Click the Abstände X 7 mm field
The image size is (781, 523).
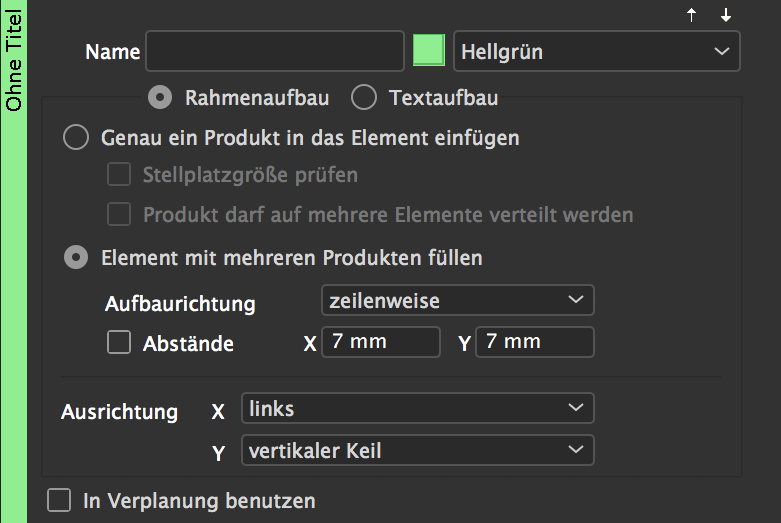[381, 342]
